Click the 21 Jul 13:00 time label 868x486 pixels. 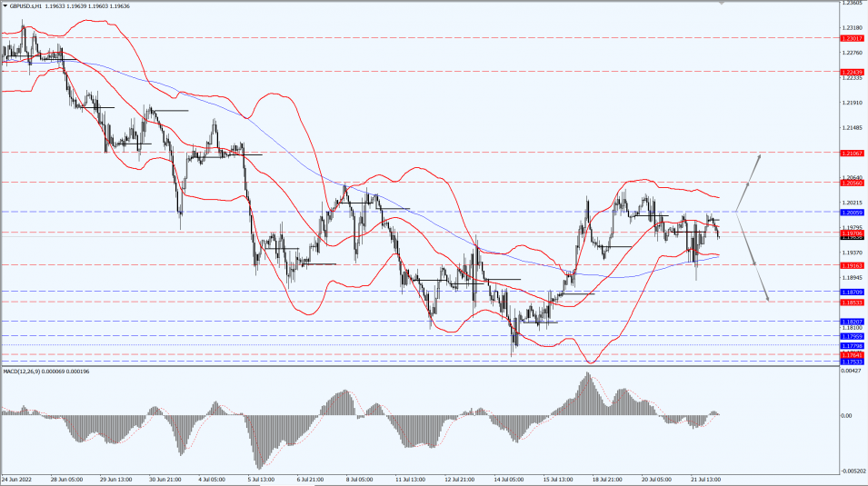(x=708, y=478)
